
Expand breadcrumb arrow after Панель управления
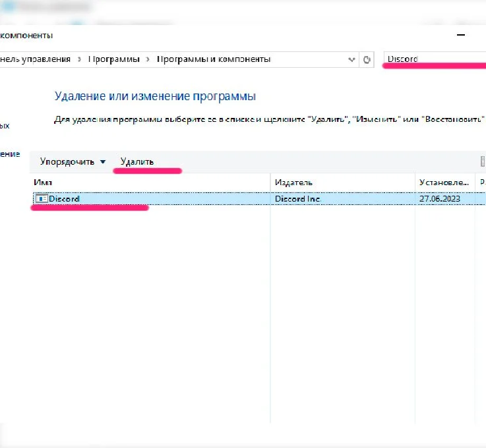tap(79, 59)
